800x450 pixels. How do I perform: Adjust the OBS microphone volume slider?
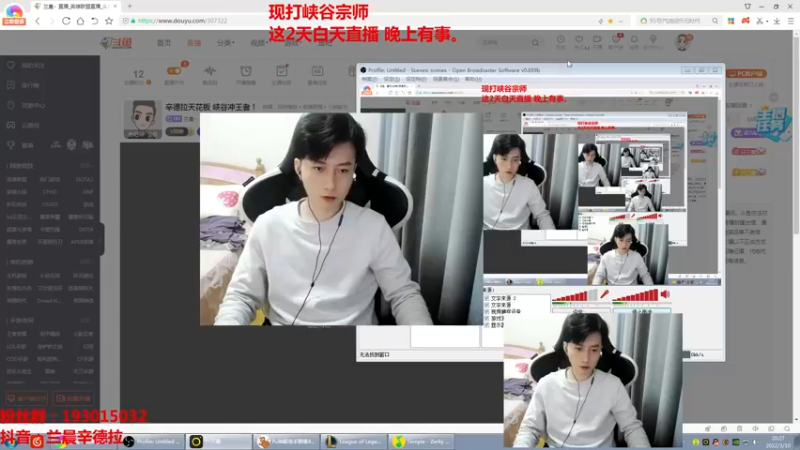[574, 296]
